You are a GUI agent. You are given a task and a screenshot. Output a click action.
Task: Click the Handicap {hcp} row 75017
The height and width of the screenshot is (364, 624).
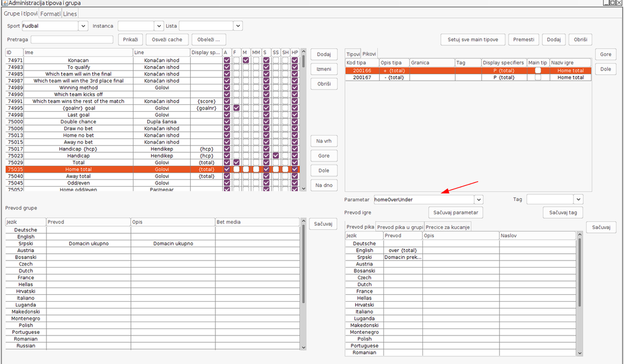tap(152, 149)
